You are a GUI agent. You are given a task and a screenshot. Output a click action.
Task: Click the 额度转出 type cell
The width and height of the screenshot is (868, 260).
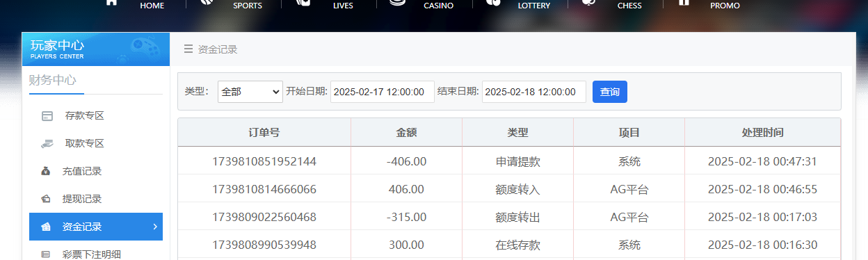[x=517, y=217]
